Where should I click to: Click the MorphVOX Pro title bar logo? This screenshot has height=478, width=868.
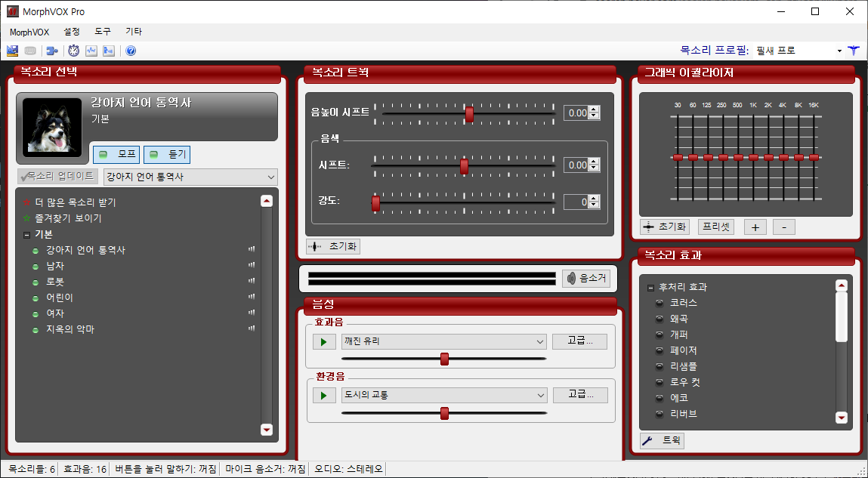tap(12, 11)
